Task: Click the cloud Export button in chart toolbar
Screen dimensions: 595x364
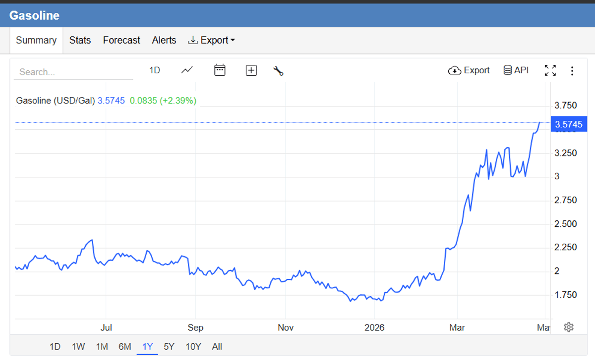Action: pyautogui.click(x=469, y=70)
